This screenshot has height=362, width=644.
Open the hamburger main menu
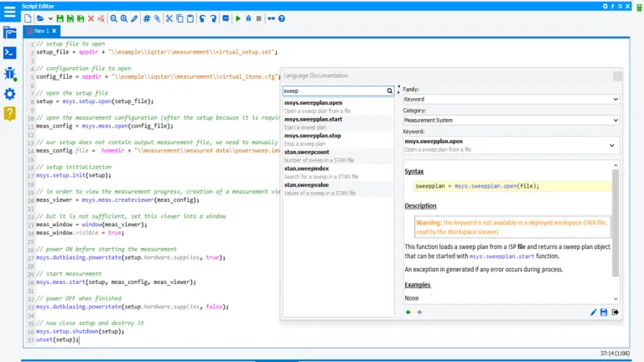click(9, 11)
